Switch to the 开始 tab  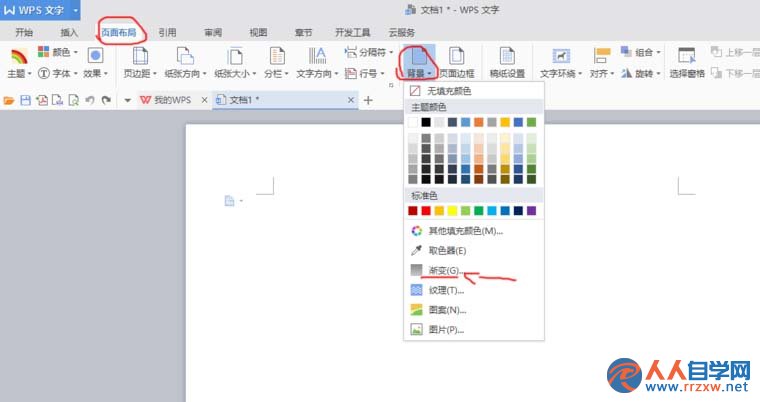(x=24, y=32)
